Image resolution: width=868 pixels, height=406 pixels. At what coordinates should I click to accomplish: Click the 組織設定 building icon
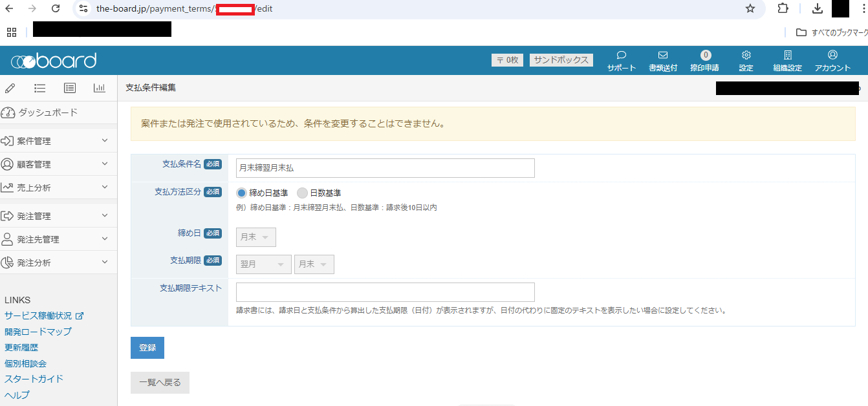[787, 56]
